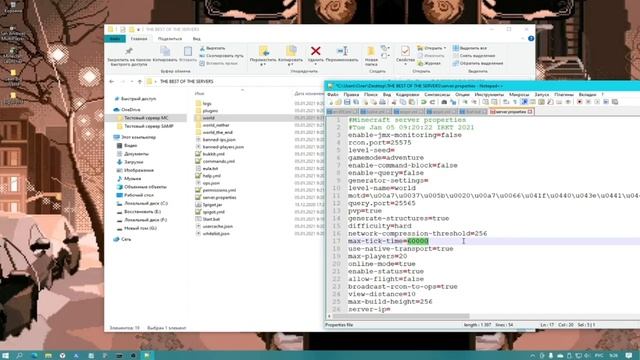Click the red X Delete icon in Explorer ribbon
This screenshot has height=360, width=640.
point(316,51)
